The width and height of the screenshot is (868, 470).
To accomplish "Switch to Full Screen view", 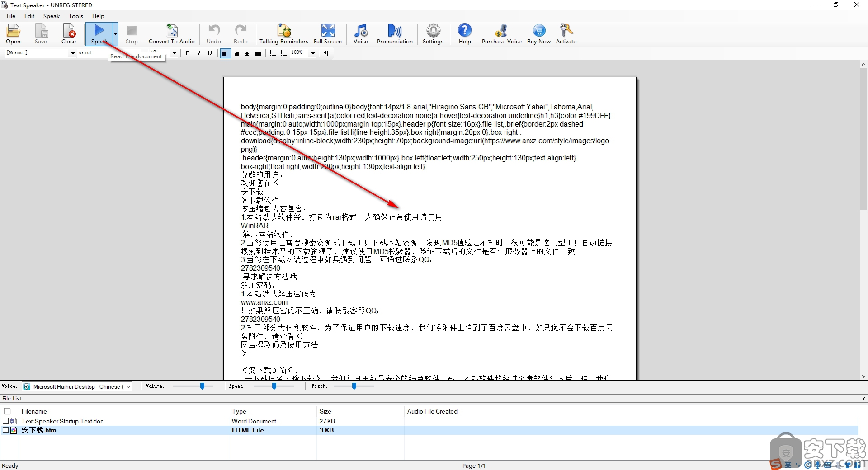I will coord(328,34).
